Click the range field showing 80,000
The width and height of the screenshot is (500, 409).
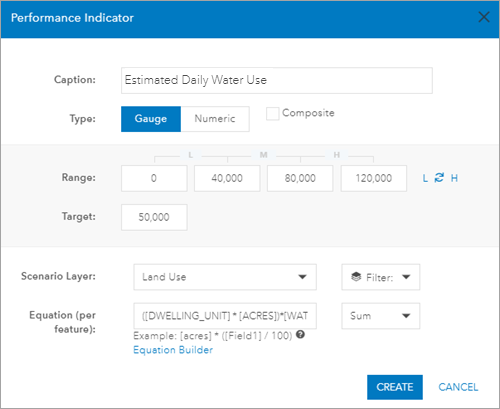click(300, 178)
